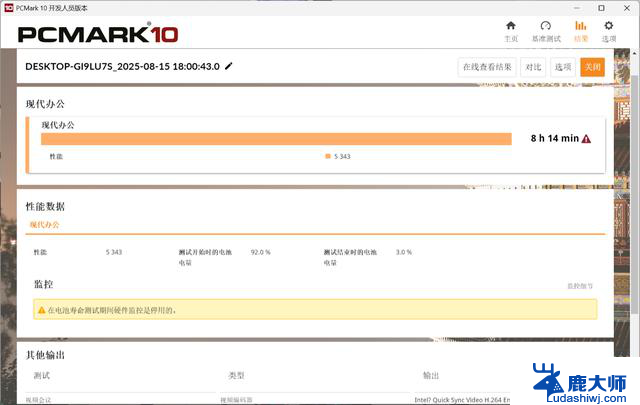
Task: Click the orange 现代办公 battery life bar
Action: [276, 139]
